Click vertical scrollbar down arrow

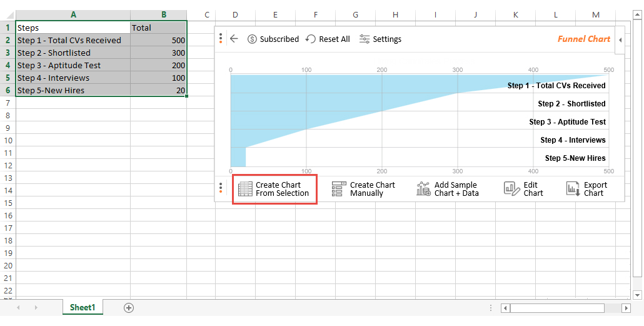637,295
